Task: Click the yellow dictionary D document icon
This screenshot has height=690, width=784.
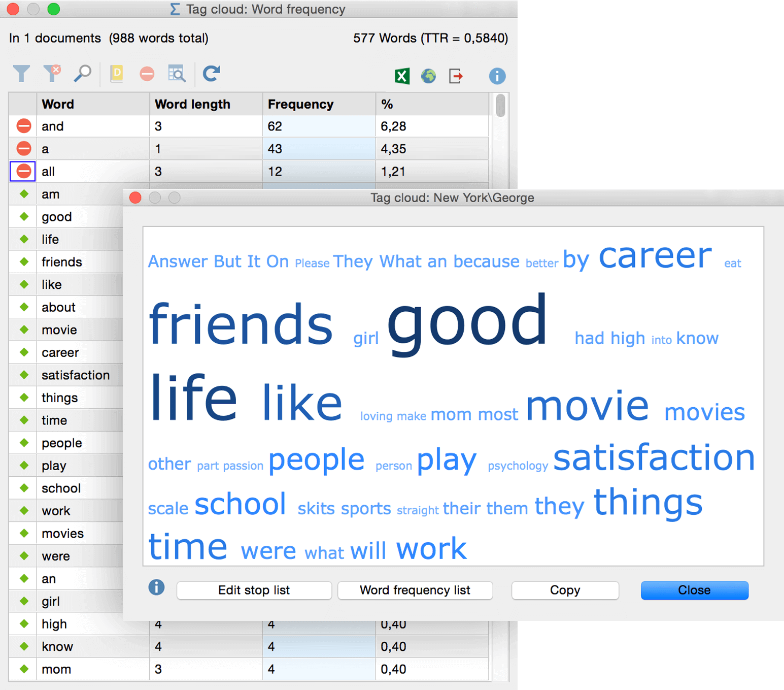Action: 116,74
